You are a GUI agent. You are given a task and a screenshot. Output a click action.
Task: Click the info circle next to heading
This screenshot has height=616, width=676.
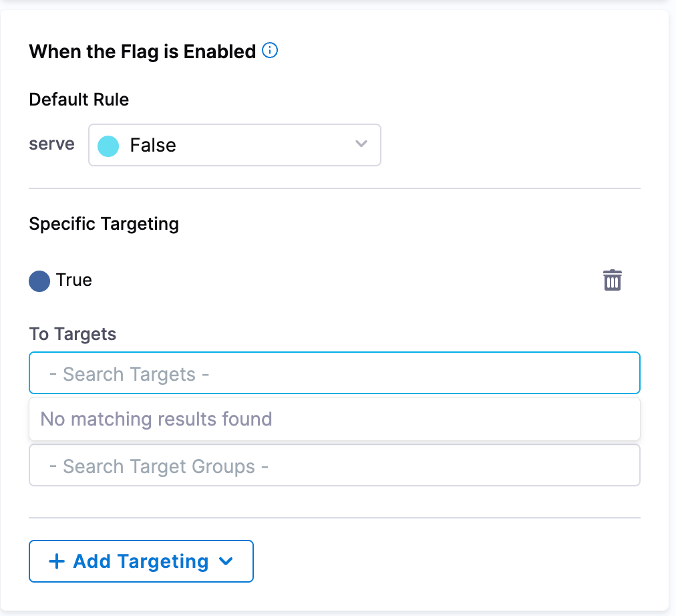270,51
